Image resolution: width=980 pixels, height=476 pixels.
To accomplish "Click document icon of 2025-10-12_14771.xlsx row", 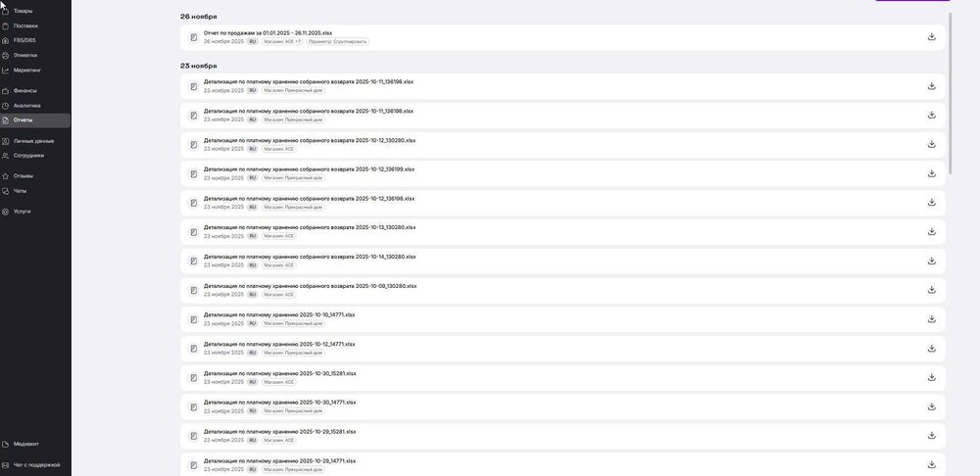I will click(194, 349).
